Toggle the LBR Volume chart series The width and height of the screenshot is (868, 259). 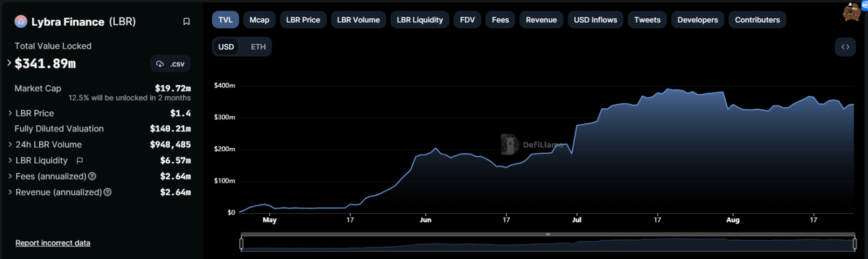(358, 20)
